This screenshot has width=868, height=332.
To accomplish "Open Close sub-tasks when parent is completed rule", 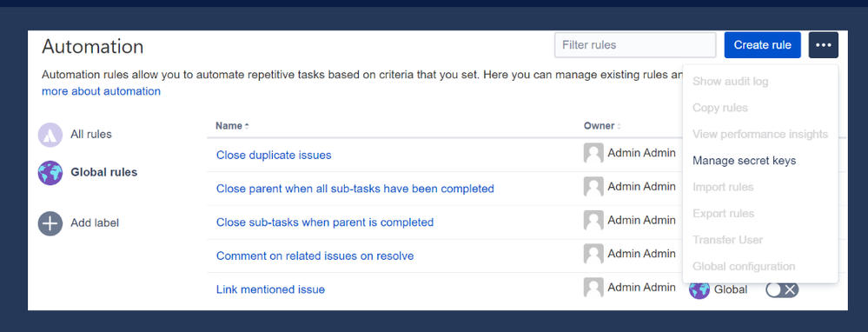I will (x=325, y=222).
